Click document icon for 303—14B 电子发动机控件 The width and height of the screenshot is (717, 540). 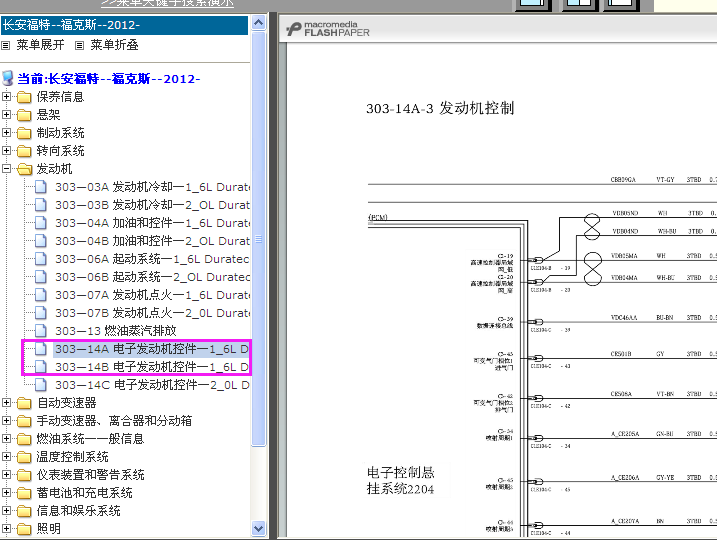[x=41, y=367]
